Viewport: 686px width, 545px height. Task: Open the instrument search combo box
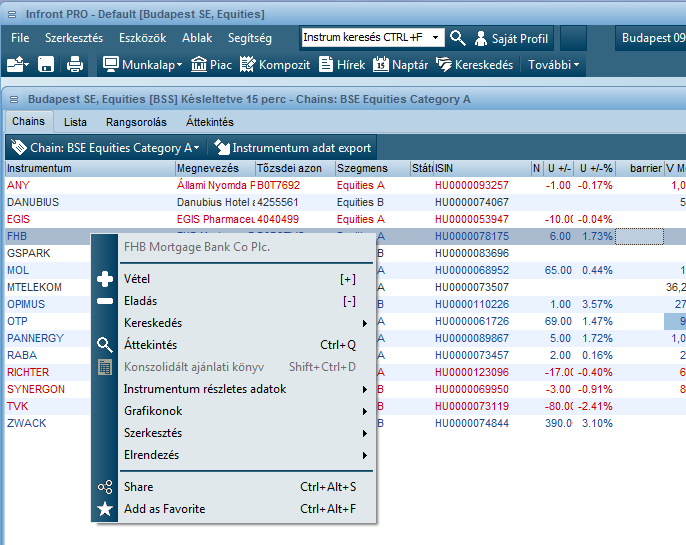(x=373, y=37)
